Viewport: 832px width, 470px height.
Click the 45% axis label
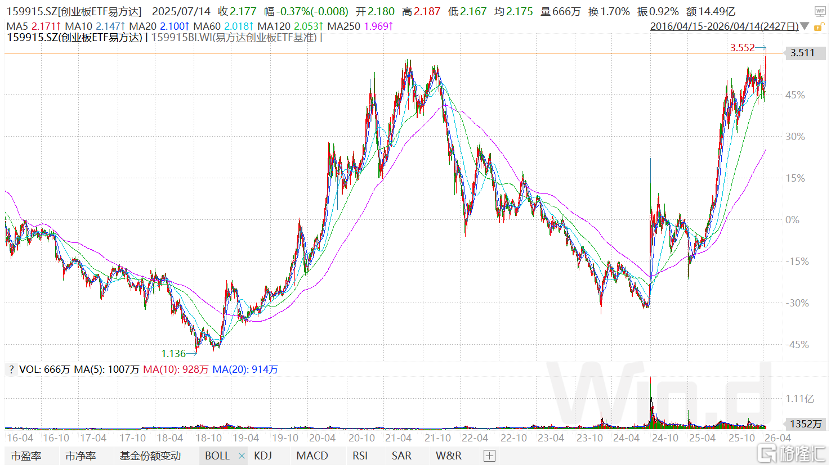(x=795, y=95)
